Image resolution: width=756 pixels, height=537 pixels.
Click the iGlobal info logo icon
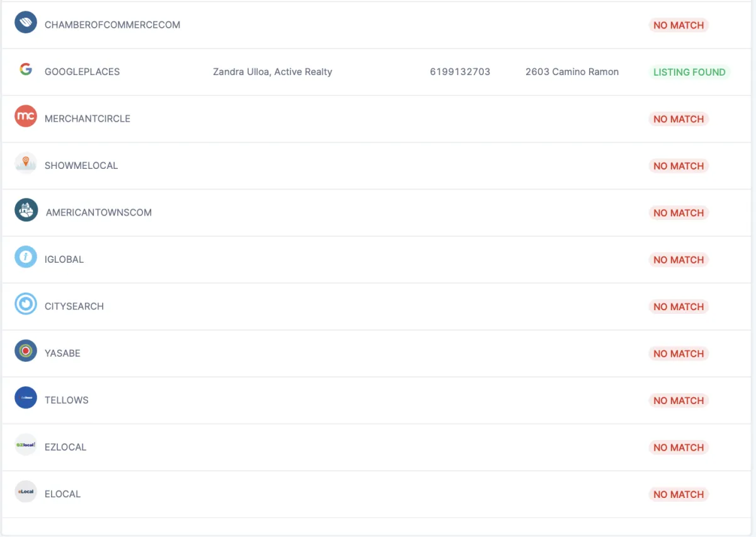(x=26, y=257)
